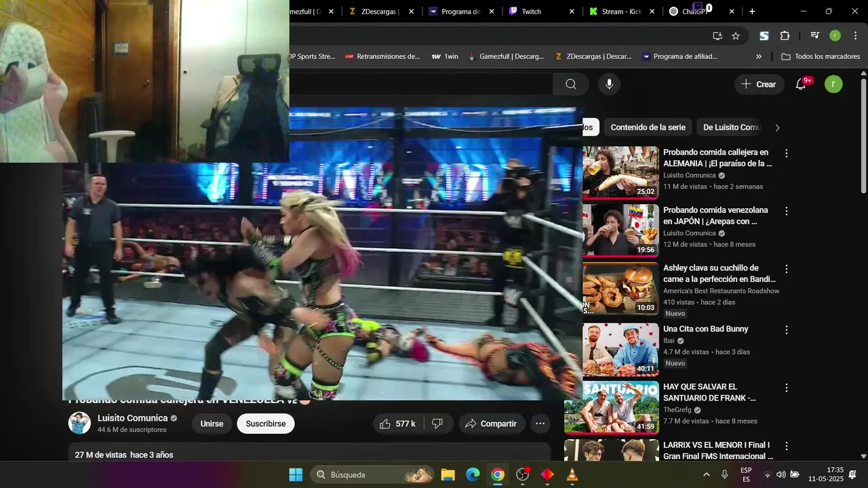
Task: Click the Luisito Comunica channel under ALEMANIA video
Action: coord(690,176)
